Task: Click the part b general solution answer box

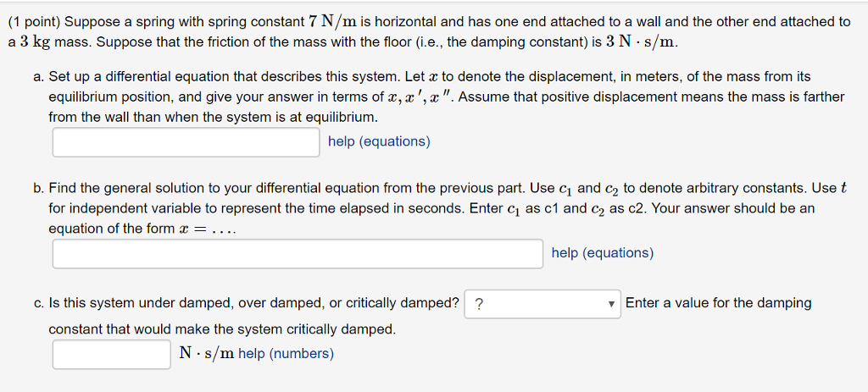Action: pos(298,254)
